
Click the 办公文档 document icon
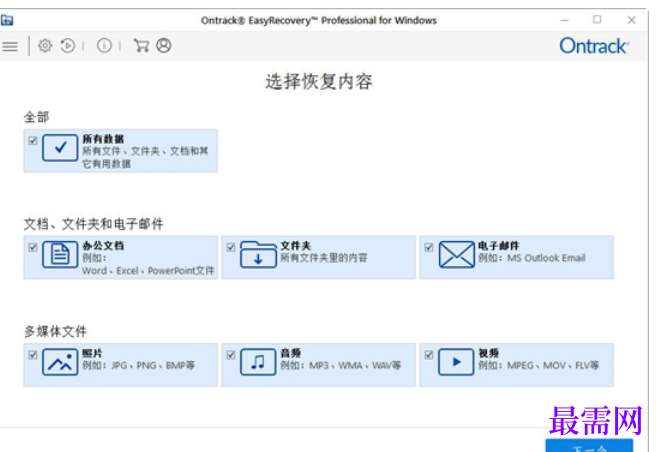[60, 255]
